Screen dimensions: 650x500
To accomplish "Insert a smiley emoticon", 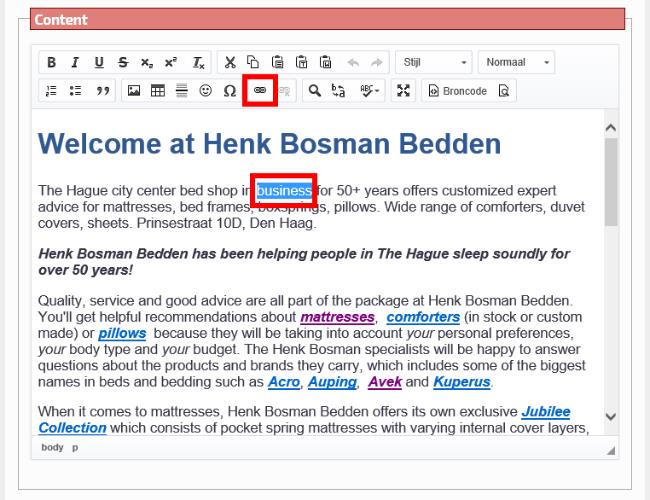I will coord(206,90).
